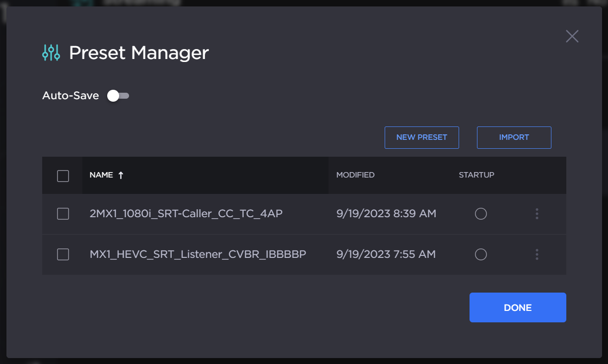Click the Preset Manager sliders icon

pos(51,53)
